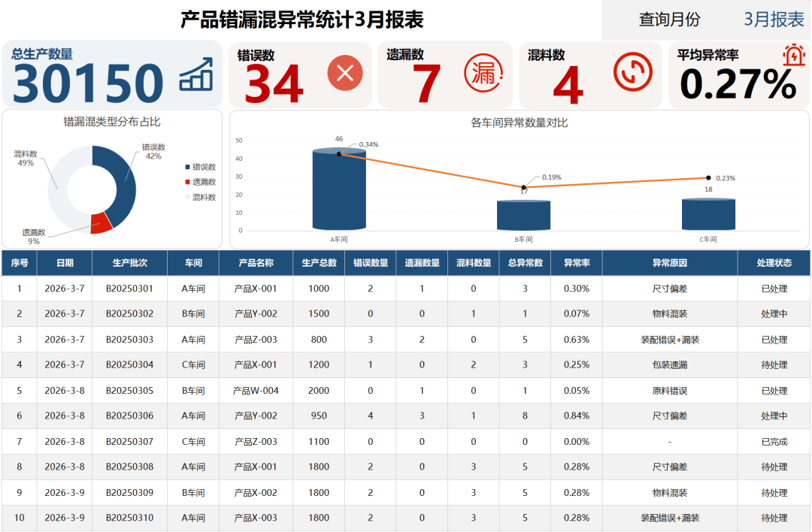Screen dimensions: 812x532
Task: Click the 查询月份 label cell
Action: point(669,20)
